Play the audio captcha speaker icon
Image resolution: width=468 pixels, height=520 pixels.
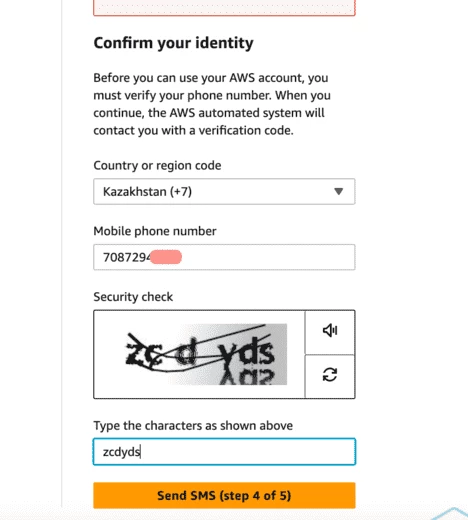[x=330, y=331]
